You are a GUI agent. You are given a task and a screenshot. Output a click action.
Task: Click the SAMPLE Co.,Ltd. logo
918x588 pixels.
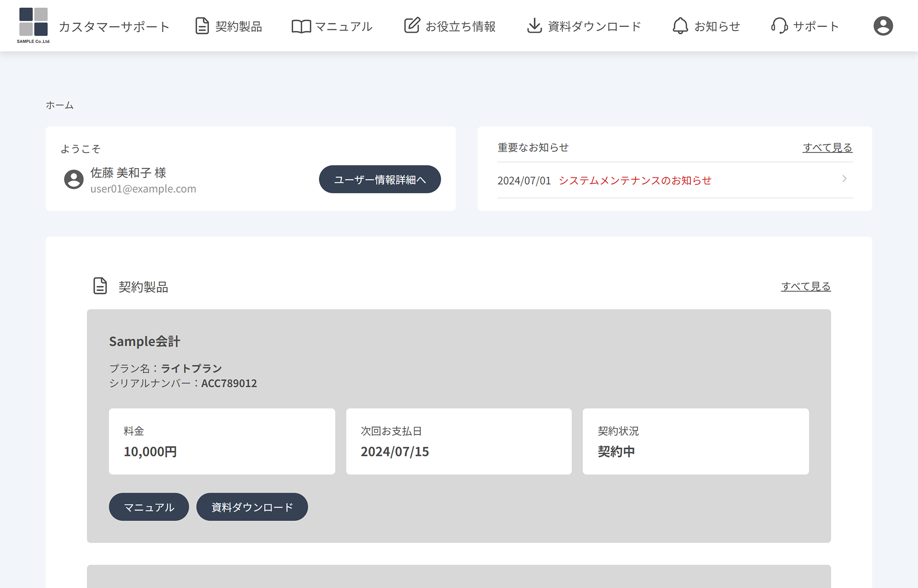tap(33, 25)
